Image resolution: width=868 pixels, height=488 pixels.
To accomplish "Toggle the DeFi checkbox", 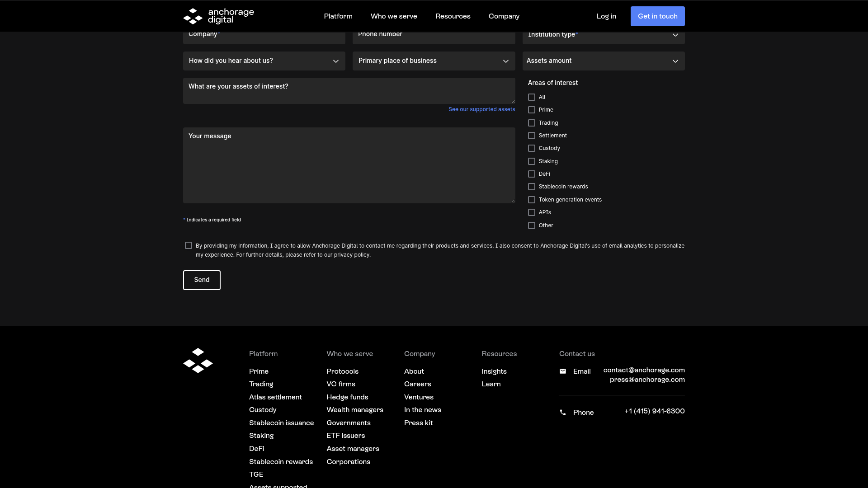I will coord(532,174).
